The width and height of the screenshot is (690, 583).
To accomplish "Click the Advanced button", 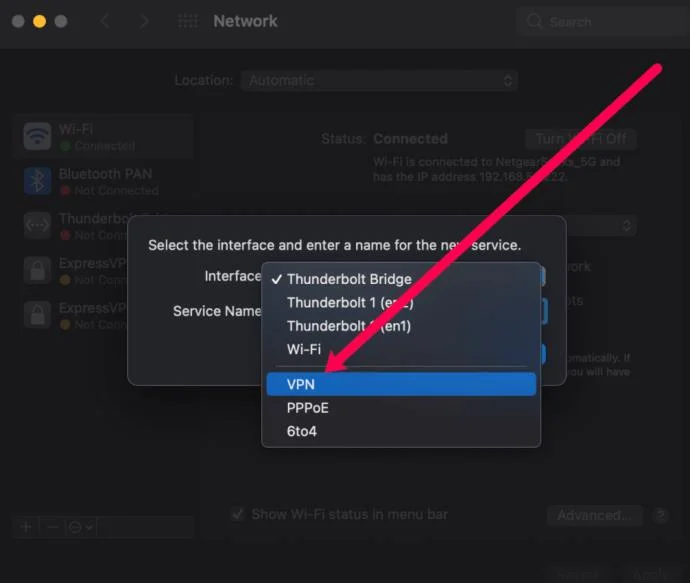I will pyautogui.click(x=594, y=515).
